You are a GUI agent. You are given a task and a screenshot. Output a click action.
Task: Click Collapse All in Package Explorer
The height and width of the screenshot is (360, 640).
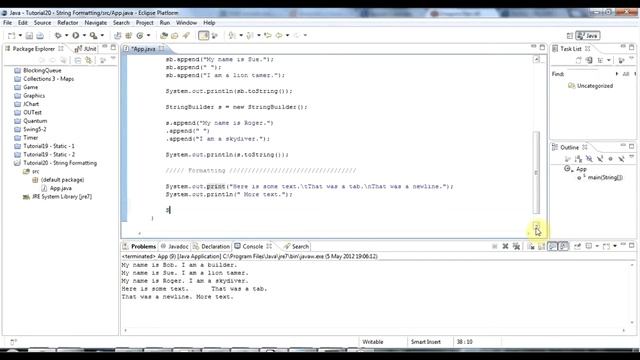78,60
